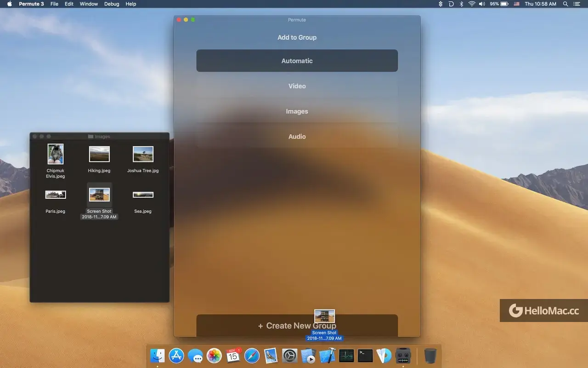Click the Thu 10:58 AM clock
Image resolution: width=588 pixels, height=368 pixels.
540,4
